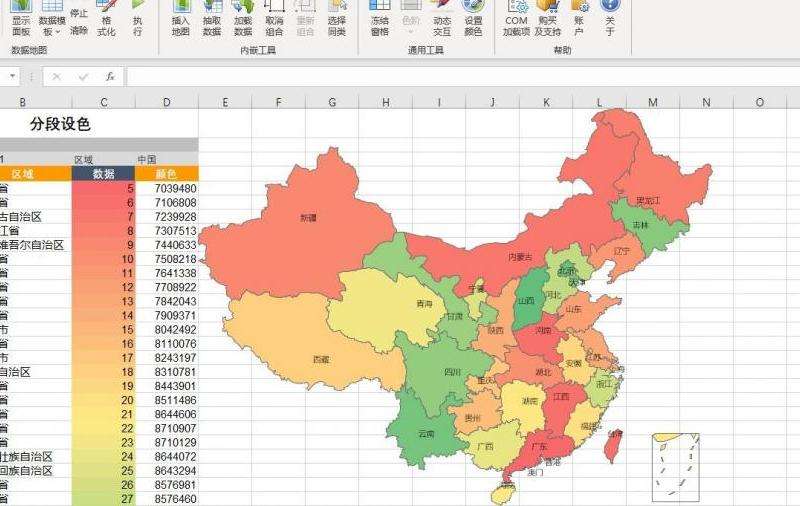
Task: Click the 抽取数据 (extract data) icon
Action: click(x=211, y=17)
